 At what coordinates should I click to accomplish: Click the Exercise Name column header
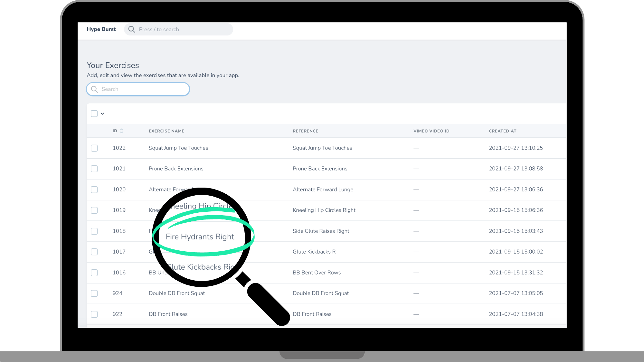pyautogui.click(x=166, y=131)
